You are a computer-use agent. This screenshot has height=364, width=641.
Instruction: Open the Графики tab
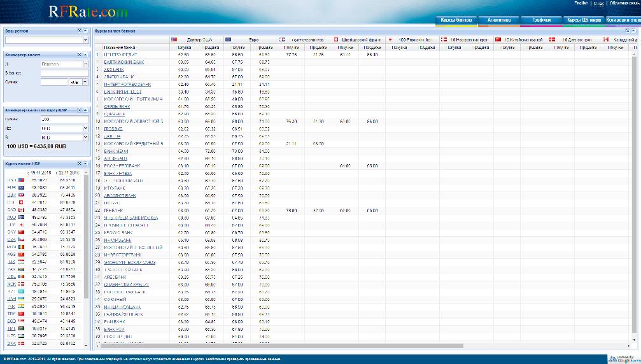541,20
